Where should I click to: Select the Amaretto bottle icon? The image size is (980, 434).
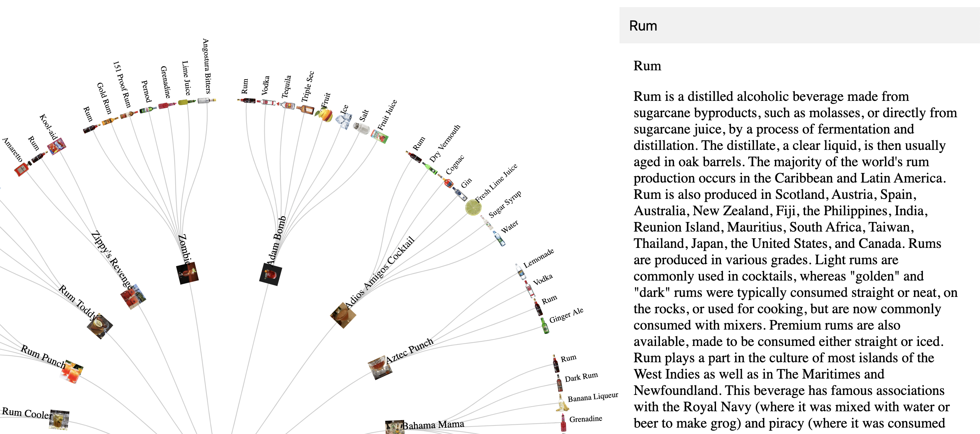pos(23,168)
